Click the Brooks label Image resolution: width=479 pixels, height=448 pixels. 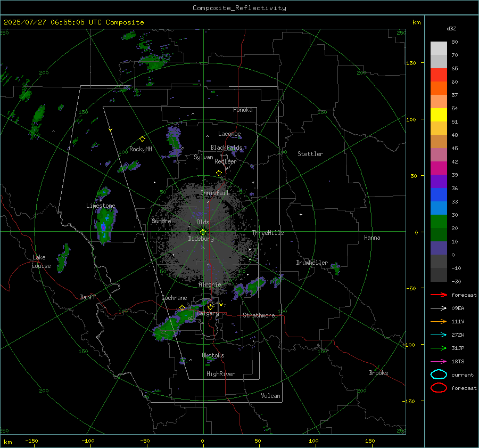coord(378,373)
